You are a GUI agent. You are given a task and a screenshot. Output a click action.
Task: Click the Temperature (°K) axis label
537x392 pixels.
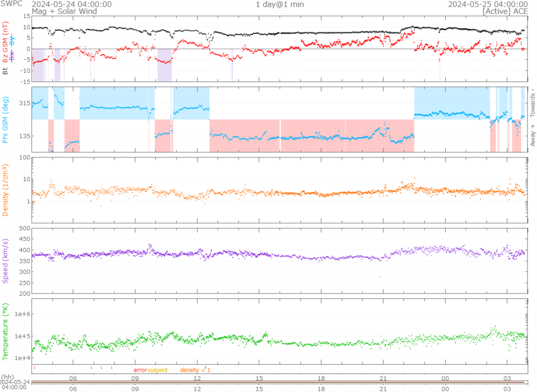6,330
